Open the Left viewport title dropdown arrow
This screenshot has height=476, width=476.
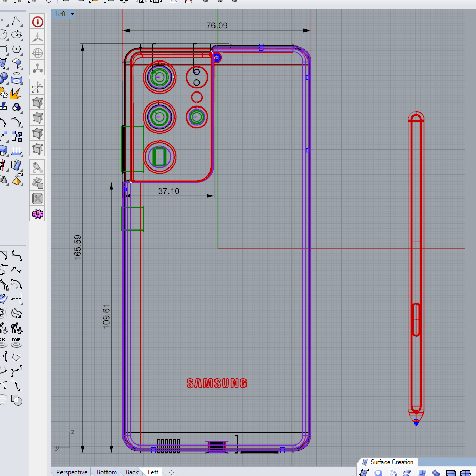click(x=72, y=14)
